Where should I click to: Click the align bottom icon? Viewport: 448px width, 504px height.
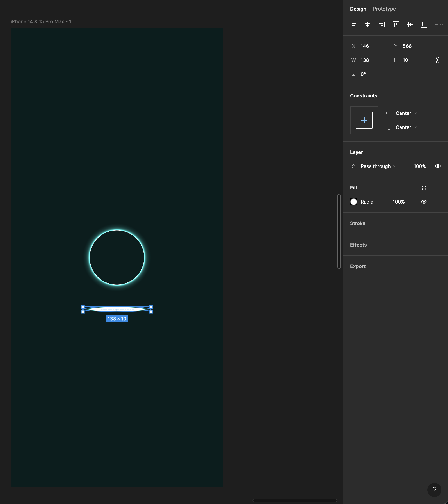424,25
